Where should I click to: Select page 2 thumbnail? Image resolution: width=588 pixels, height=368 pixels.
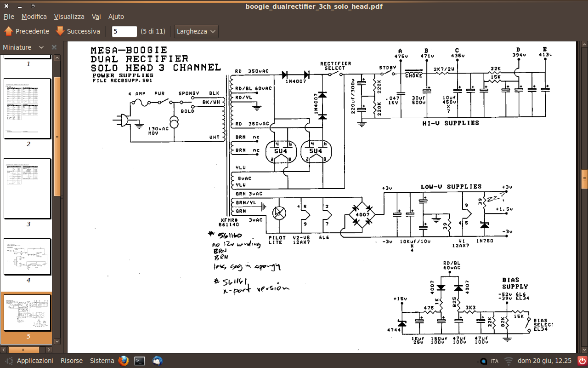pyautogui.click(x=27, y=108)
